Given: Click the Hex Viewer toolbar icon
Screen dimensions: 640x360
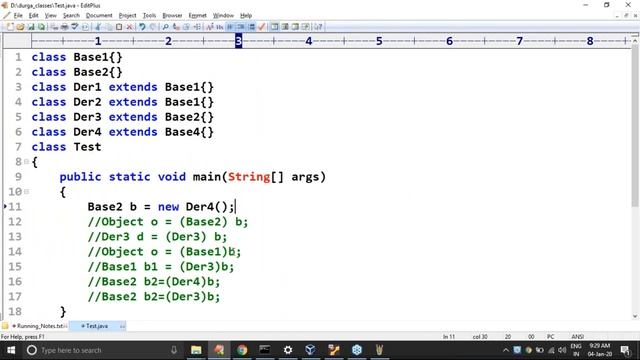Looking at the screenshot, I should [220, 27].
